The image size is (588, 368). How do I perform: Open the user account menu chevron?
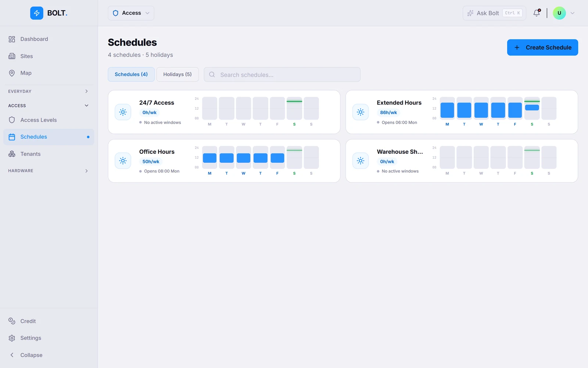(x=572, y=13)
